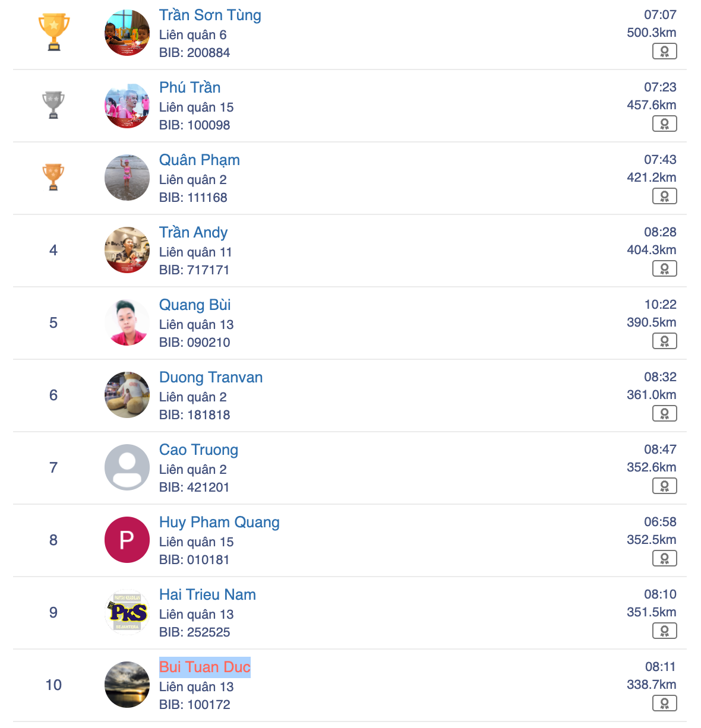This screenshot has height=728, width=701.
Task: Click the gold trophy first place icon
Action: pyautogui.click(x=53, y=32)
